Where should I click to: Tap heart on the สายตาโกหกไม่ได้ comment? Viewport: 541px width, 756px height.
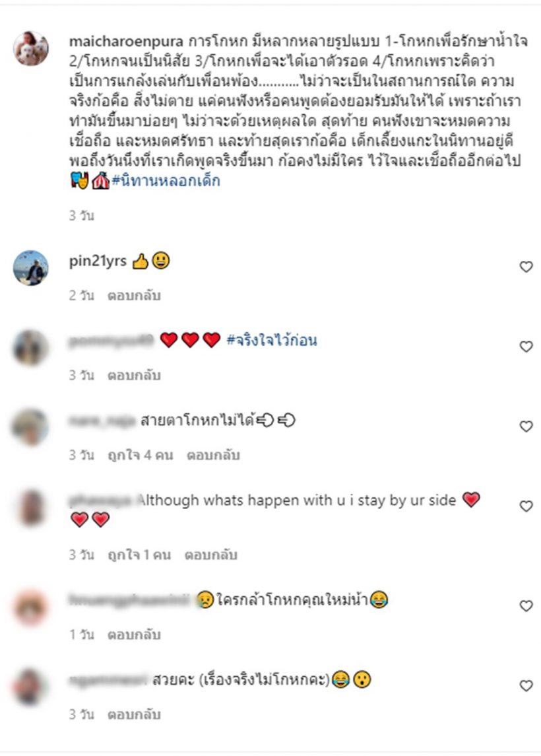[526, 427]
